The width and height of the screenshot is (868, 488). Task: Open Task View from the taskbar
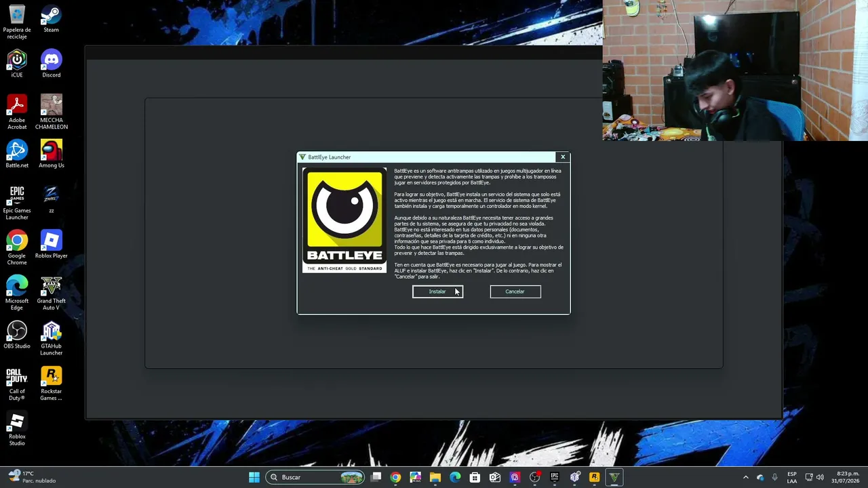click(x=376, y=477)
